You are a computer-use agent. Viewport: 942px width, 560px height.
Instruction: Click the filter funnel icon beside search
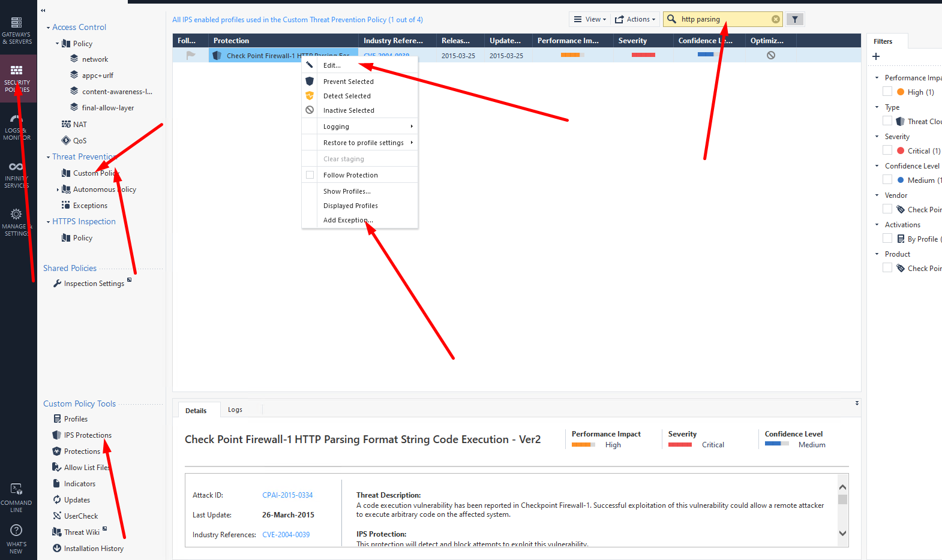pos(795,19)
